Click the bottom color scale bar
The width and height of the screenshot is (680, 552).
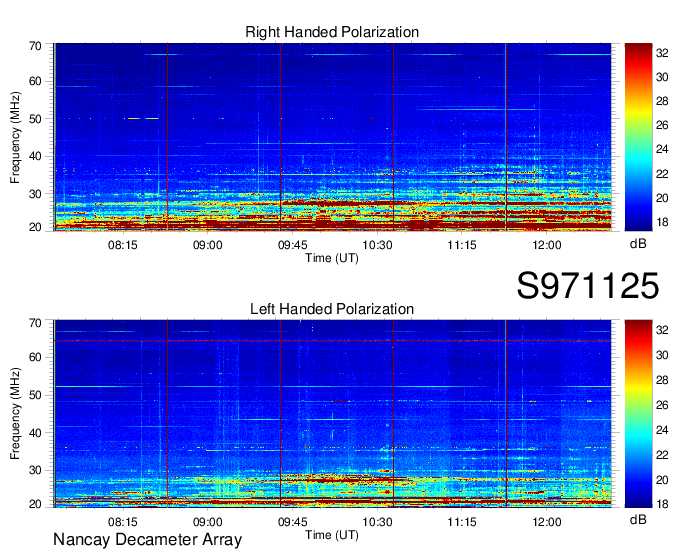click(x=638, y=414)
